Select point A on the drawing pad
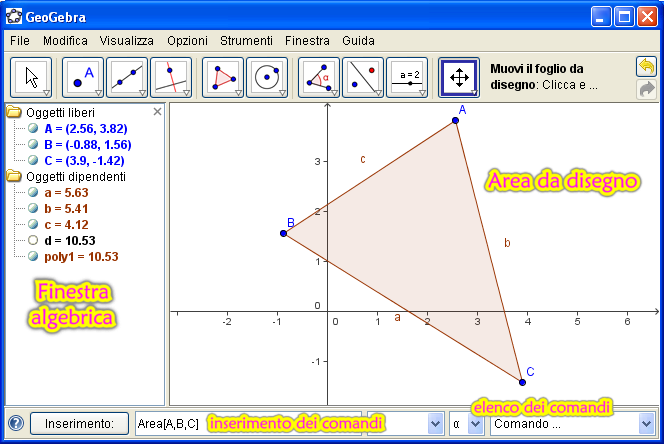664x444 pixels. [456, 121]
